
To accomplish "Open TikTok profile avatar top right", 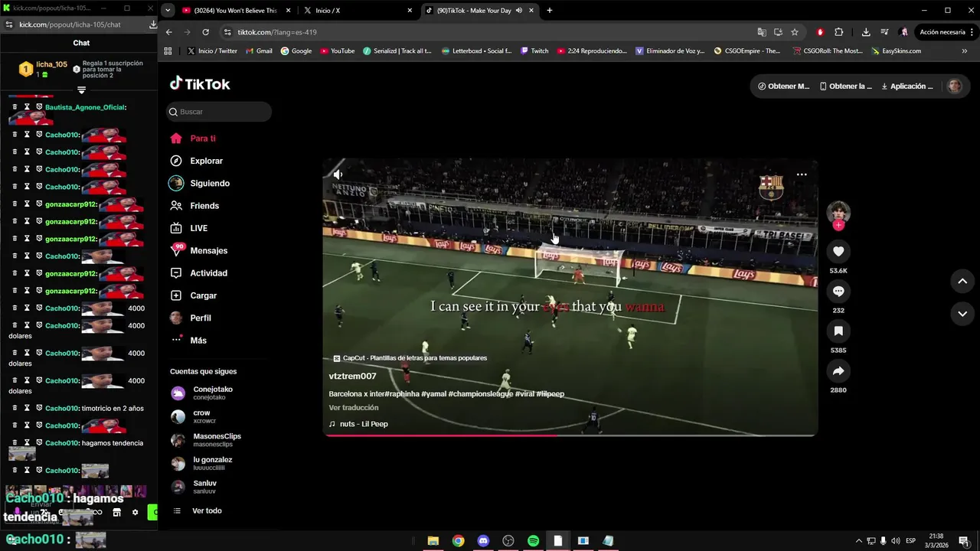I will [954, 86].
